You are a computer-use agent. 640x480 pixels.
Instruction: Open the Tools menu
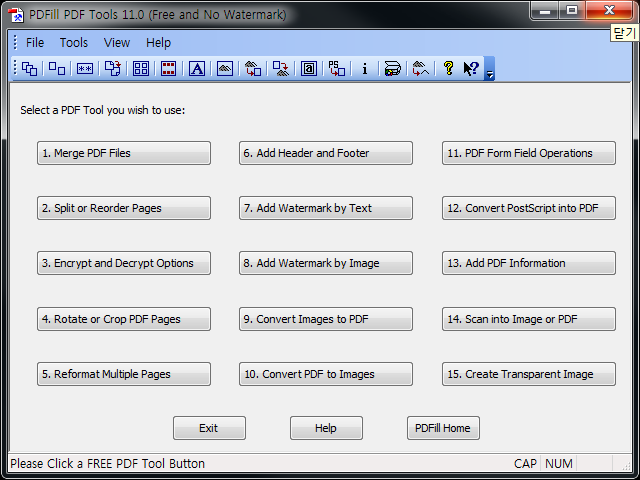click(73, 43)
